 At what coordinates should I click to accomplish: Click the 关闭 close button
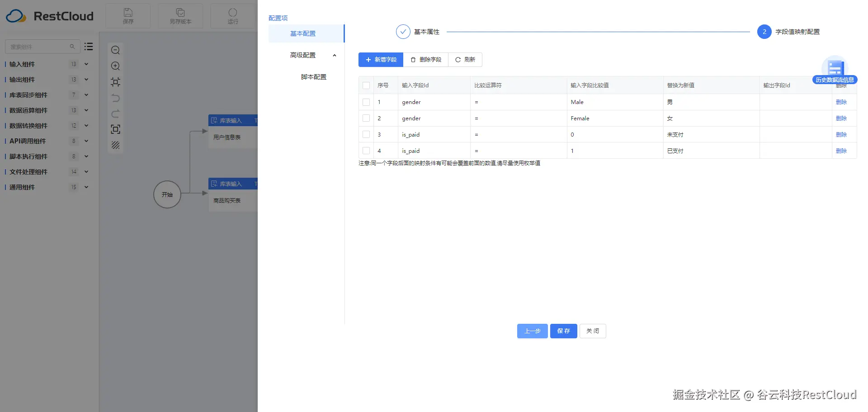click(x=593, y=331)
